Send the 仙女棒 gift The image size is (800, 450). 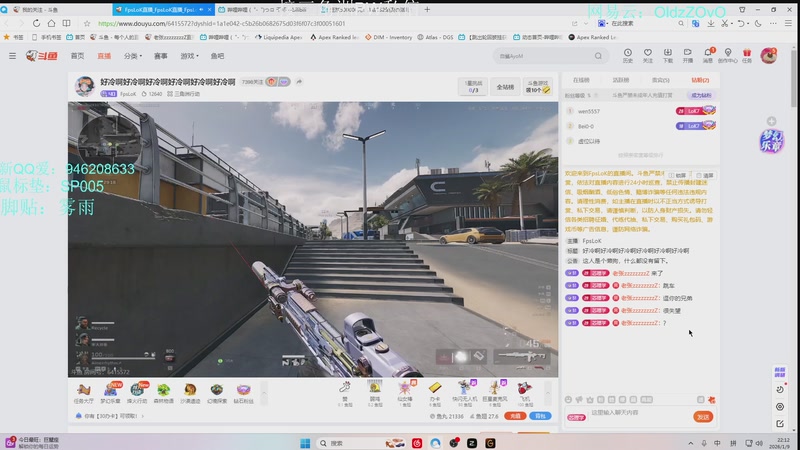[x=405, y=393]
